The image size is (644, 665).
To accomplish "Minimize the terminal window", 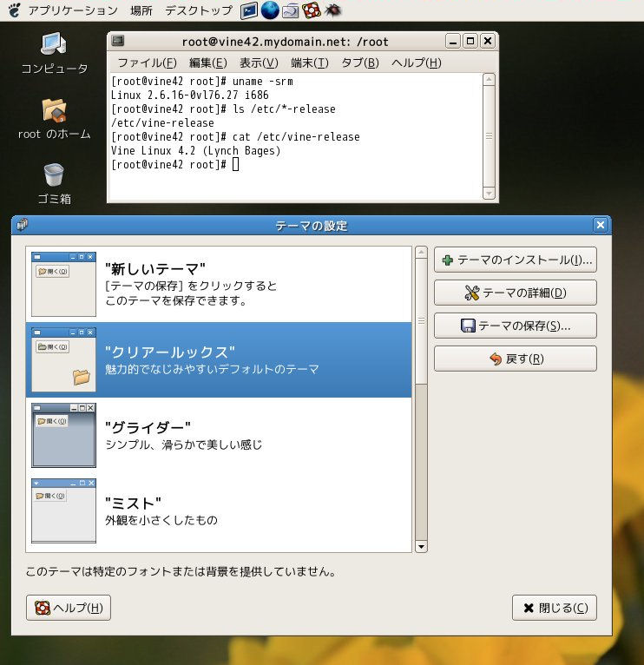I will 453,41.
